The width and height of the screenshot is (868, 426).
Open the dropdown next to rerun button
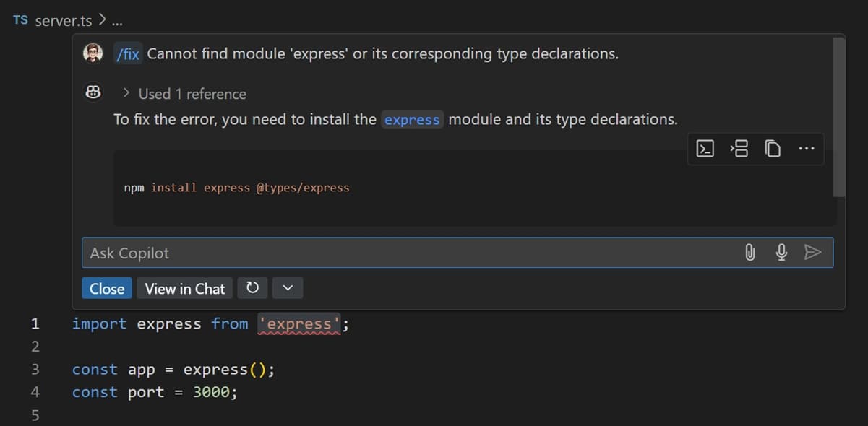coord(288,288)
